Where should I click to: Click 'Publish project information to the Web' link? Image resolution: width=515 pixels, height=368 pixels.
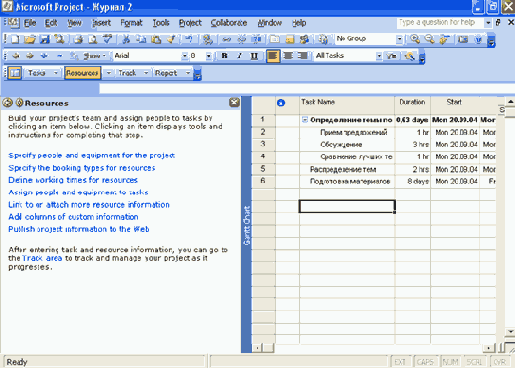click(x=79, y=229)
